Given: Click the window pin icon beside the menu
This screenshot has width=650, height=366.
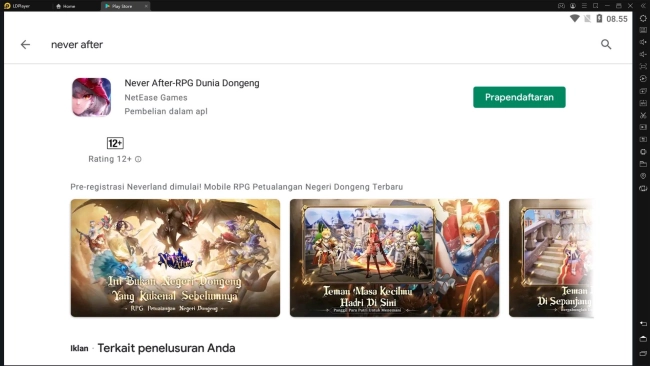Looking at the screenshot, I should (595, 6).
